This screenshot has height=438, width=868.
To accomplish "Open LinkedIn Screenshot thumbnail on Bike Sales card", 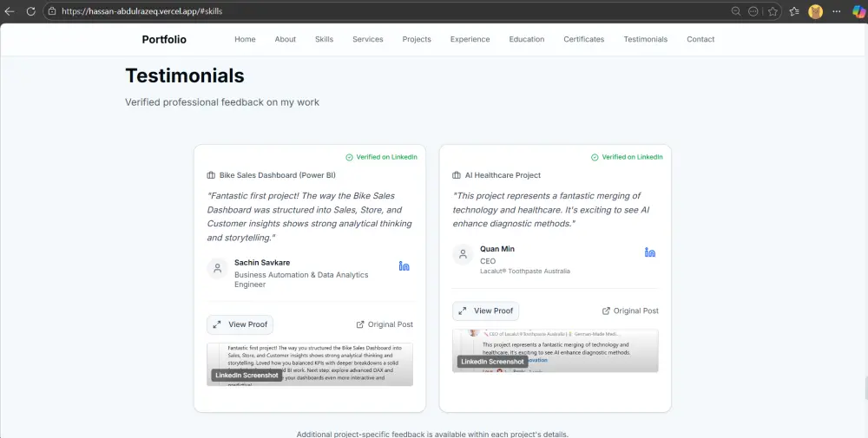I will 310,364.
